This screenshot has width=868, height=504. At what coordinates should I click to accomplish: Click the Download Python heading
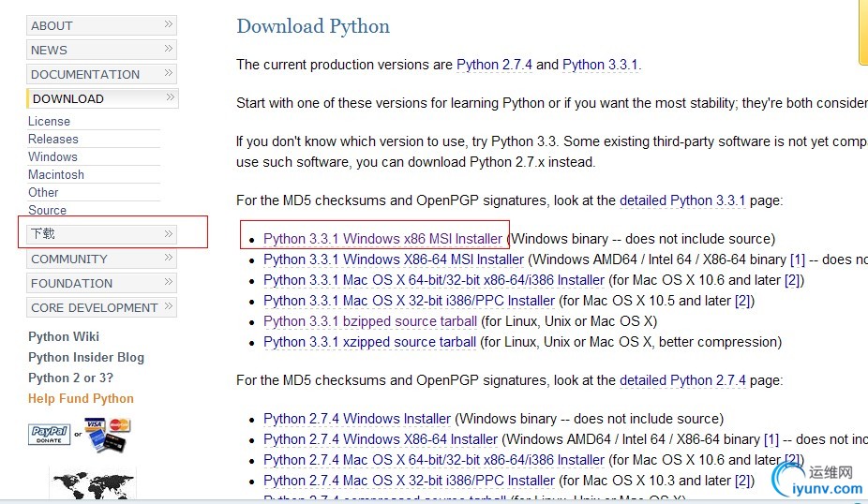313,26
